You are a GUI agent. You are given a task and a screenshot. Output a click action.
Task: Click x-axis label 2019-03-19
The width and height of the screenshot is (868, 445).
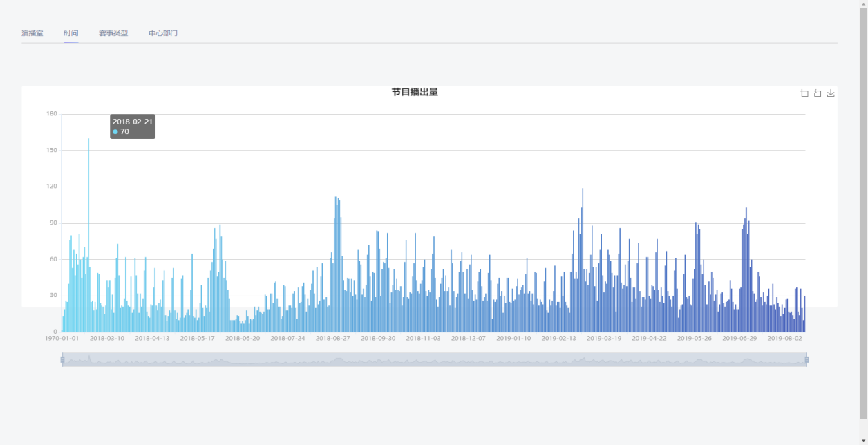604,339
